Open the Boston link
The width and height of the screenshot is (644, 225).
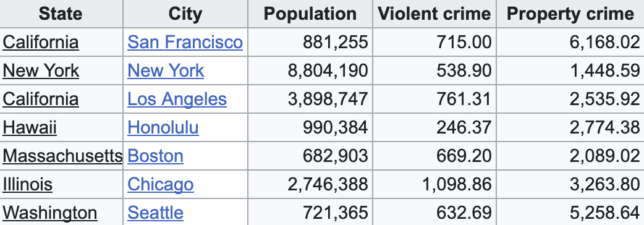pos(155,156)
